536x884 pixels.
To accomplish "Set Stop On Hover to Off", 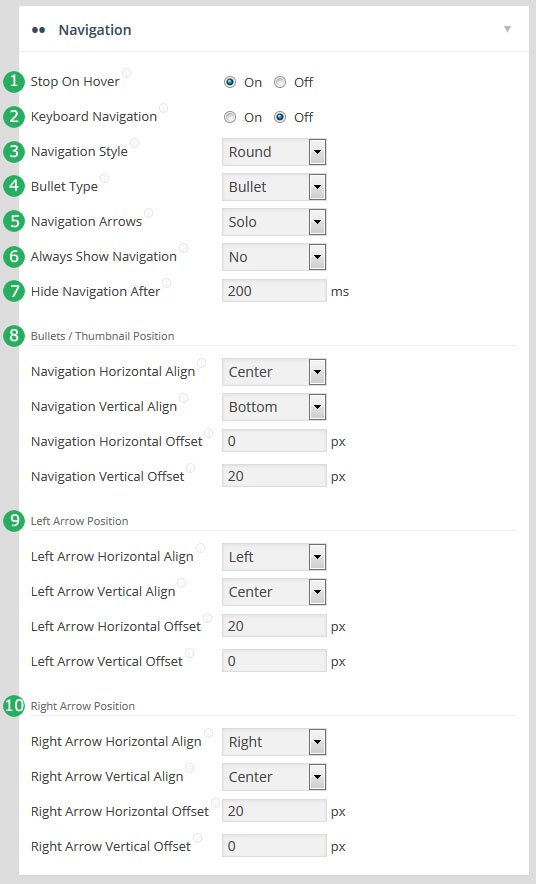I will (280, 82).
